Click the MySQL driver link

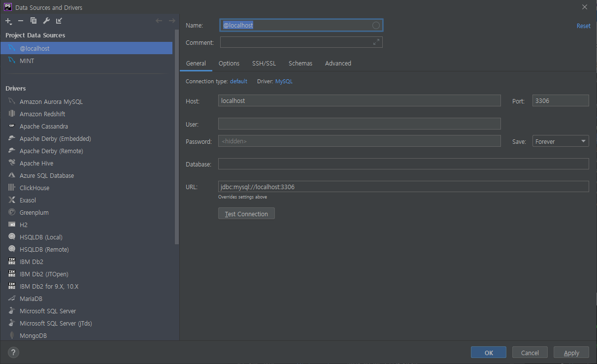coord(284,81)
